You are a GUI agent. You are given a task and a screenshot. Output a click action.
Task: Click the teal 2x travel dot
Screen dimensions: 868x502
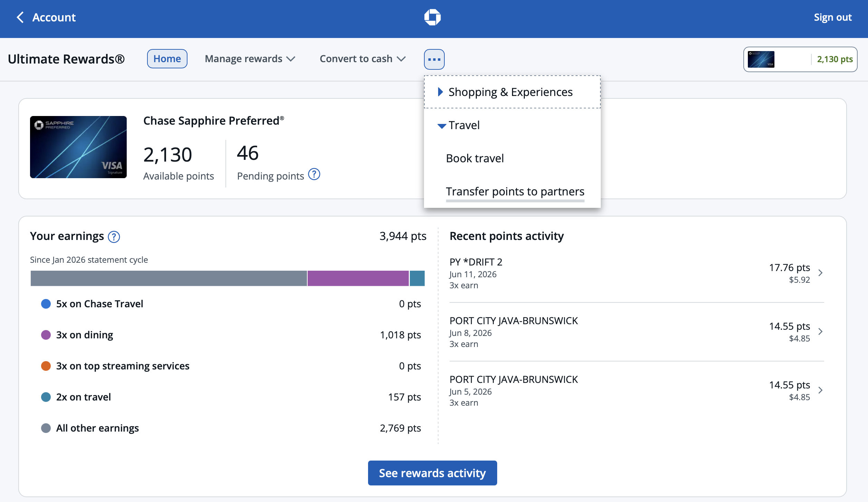tap(46, 397)
